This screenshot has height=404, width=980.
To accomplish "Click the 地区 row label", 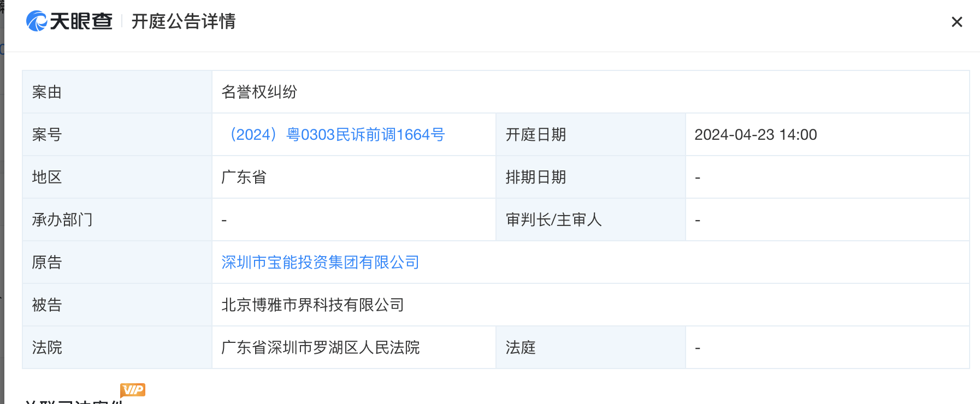I will coord(47,177).
